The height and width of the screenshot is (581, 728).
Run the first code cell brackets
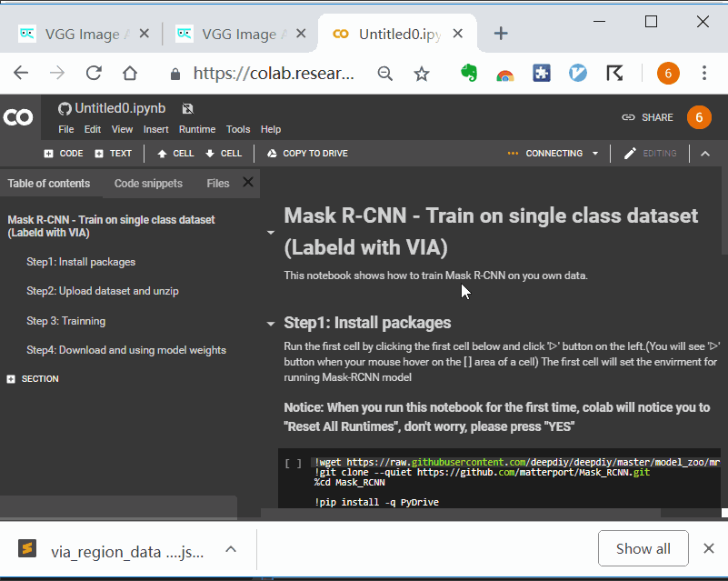tap(293, 464)
